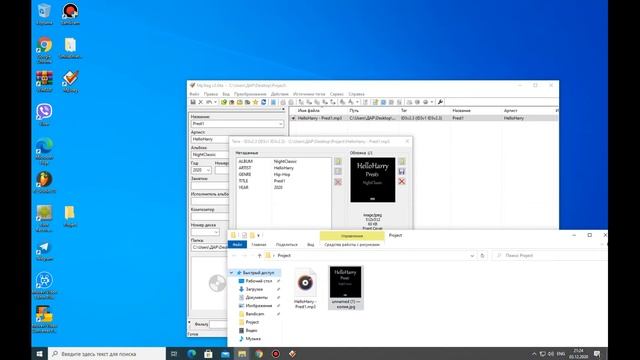This screenshot has height=360, width=640.
Task: Open the Действия menu in Mp3tag
Action: pos(280,94)
